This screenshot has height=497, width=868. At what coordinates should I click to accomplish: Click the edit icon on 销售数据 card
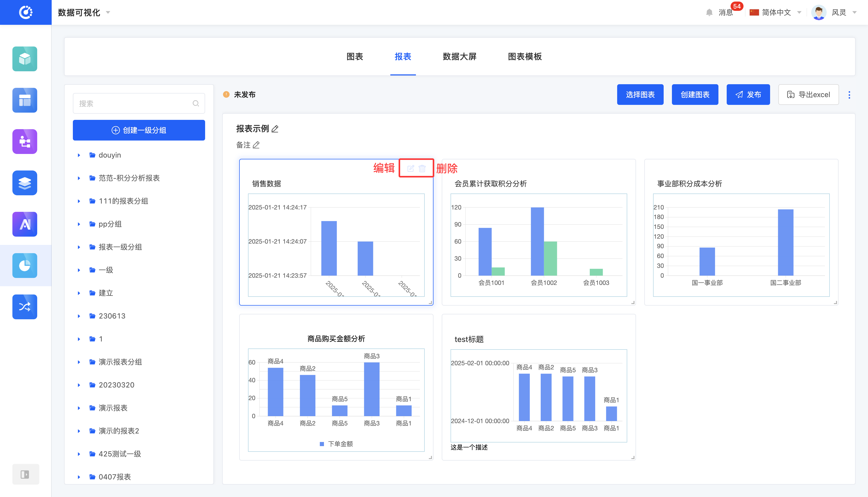410,168
